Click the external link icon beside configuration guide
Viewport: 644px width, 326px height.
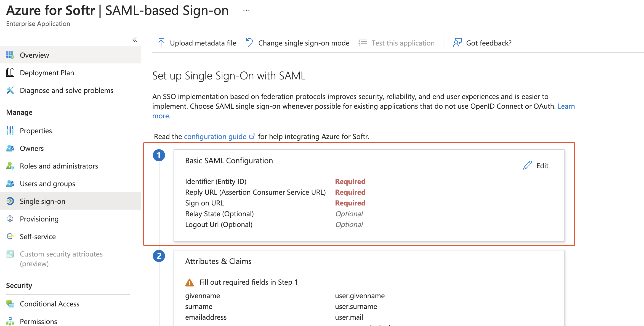click(252, 136)
